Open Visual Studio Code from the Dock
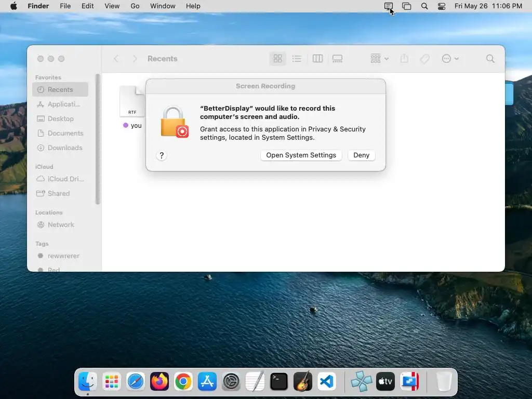The image size is (532, 399). click(x=327, y=381)
